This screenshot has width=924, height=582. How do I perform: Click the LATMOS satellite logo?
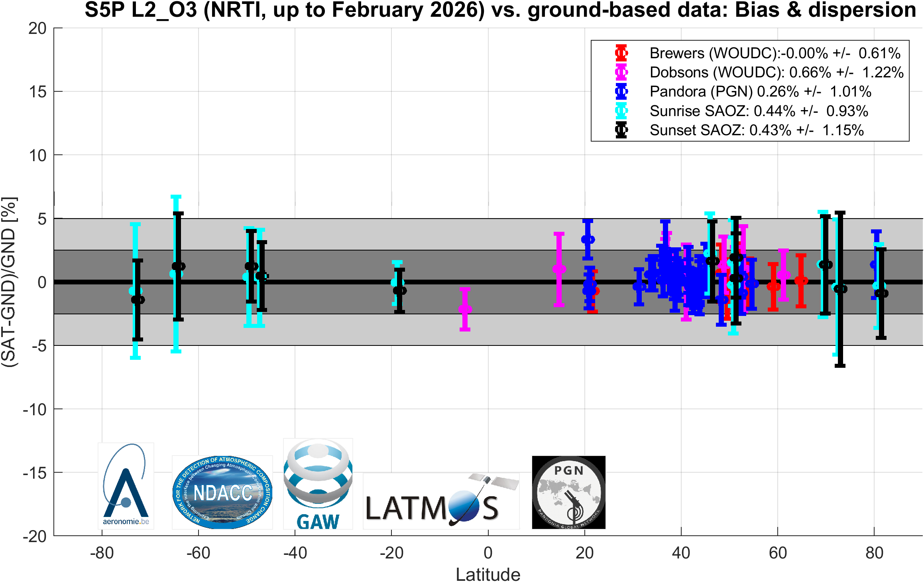tap(441, 501)
